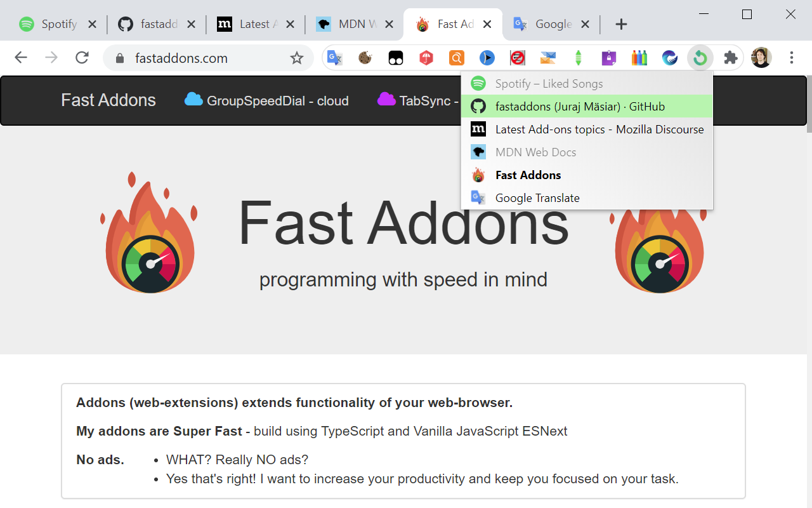The height and width of the screenshot is (508, 812).
Task: Close the Spotify tab
Action: 92,24
